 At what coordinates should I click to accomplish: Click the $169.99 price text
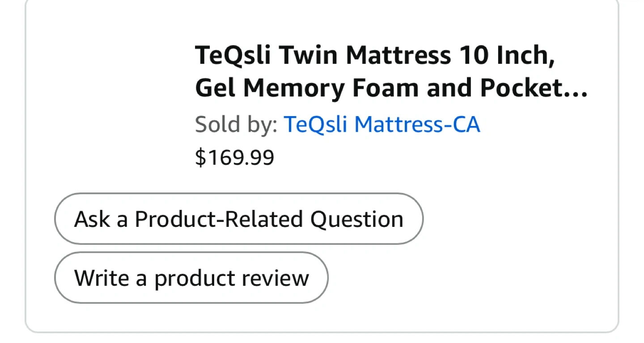234,157
